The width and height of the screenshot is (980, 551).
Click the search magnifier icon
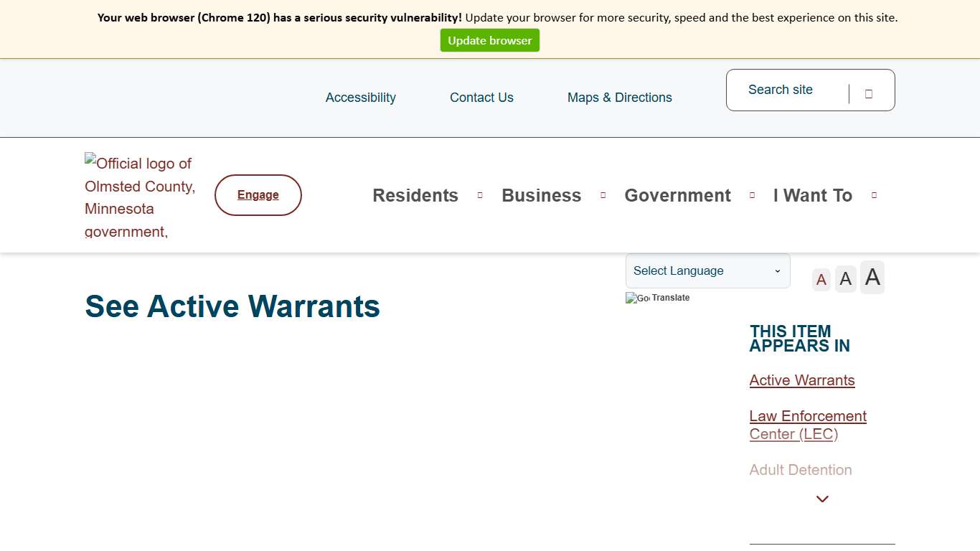click(x=869, y=93)
